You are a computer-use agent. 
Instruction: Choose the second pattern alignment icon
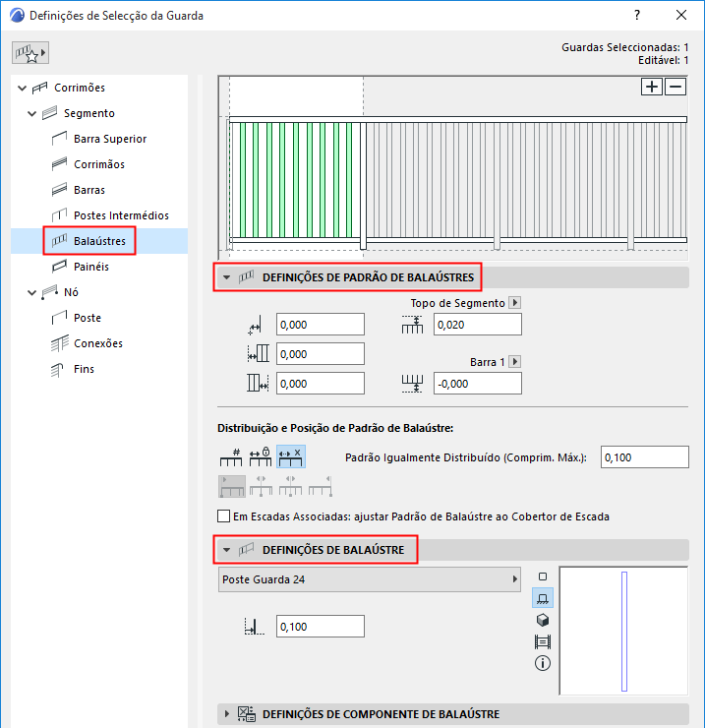tap(261, 486)
